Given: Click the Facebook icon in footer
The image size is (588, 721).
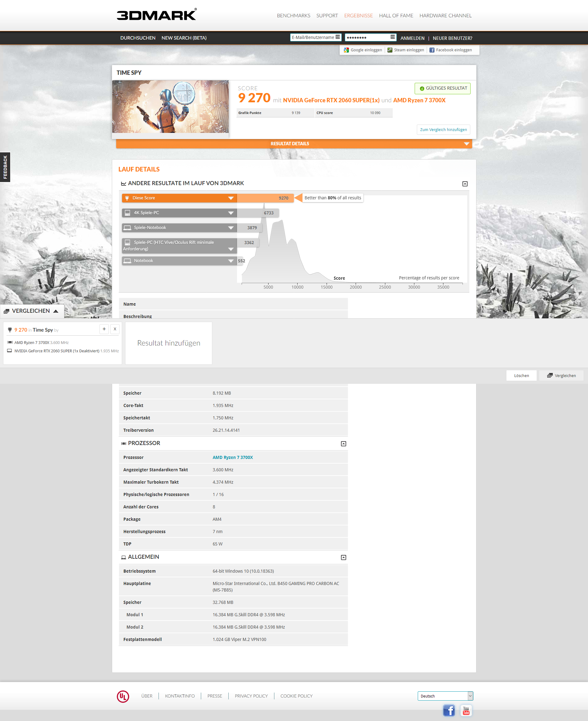Looking at the screenshot, I should 449,710.
